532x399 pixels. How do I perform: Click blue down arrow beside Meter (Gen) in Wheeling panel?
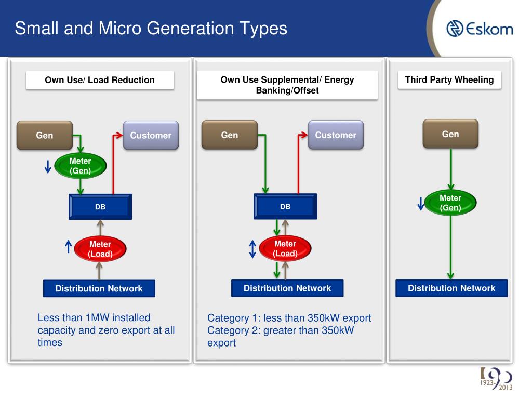tap(421, 204)
